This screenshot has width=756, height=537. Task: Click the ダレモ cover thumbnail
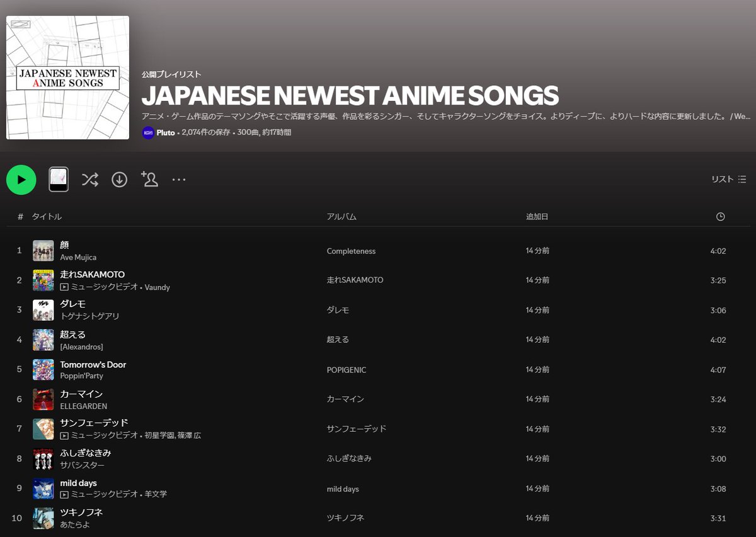[43, 310]
